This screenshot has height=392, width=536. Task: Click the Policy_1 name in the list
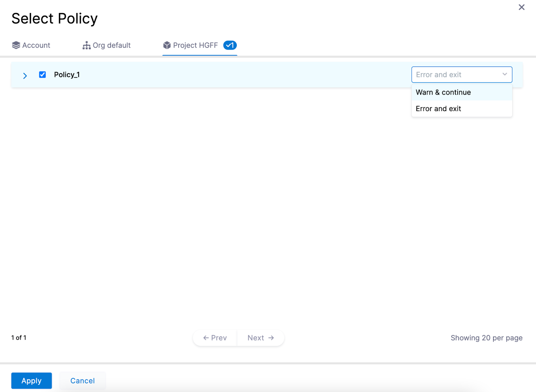67,75
